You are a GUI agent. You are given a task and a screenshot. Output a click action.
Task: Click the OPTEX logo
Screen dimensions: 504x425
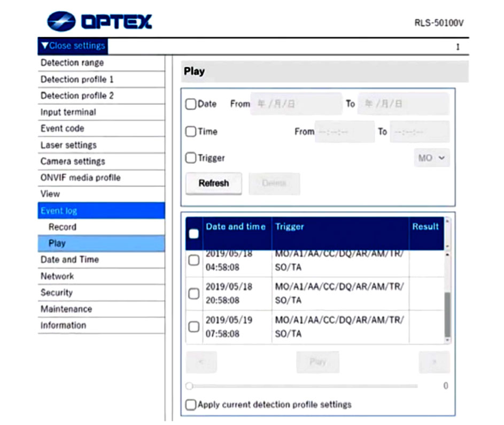click(x=99, y=21)
